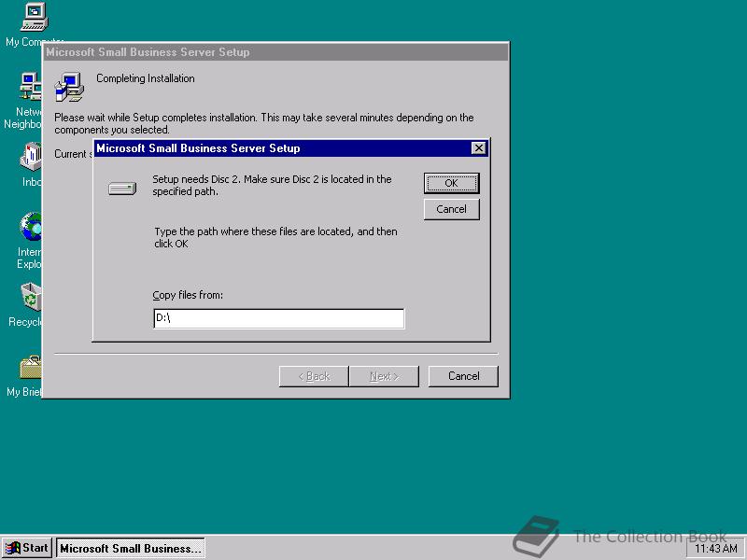Viewport: 747px width, 560px height.
Task: Click the disabled Back wizard button
Action: click(314, 376)
